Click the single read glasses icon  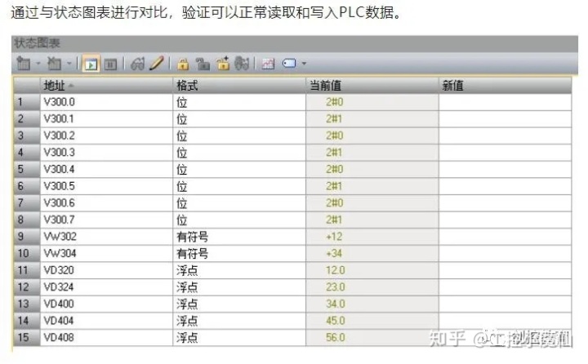point(138,64)
